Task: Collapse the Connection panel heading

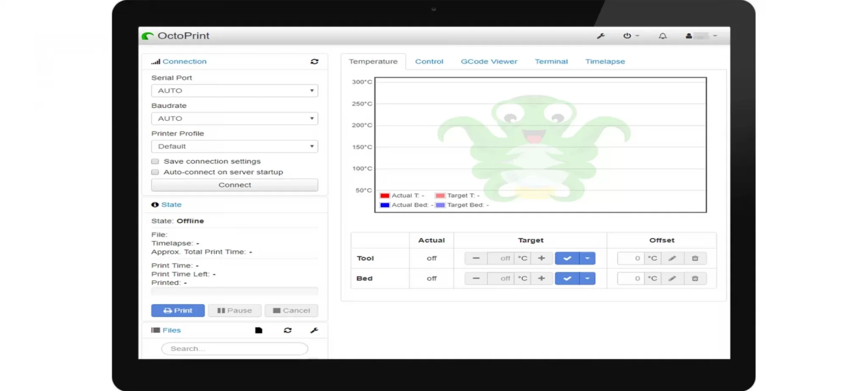Action: (184, 61)
